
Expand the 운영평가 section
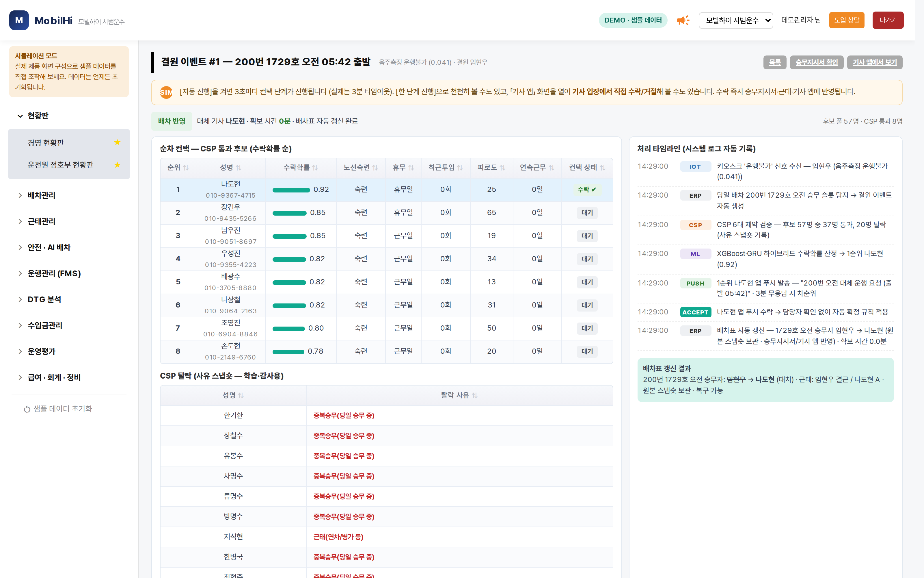69,351
